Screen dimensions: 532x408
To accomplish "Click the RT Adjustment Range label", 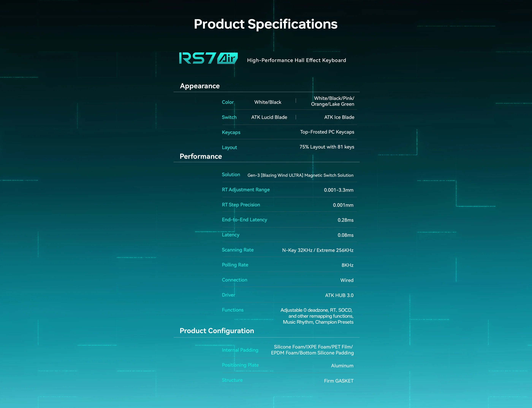I will tap(246, 190).
